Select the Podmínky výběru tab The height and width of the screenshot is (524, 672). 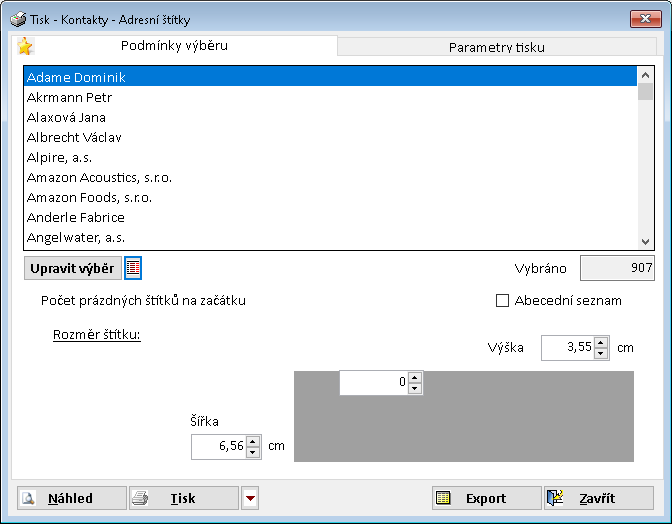click(x=174, y=46)
